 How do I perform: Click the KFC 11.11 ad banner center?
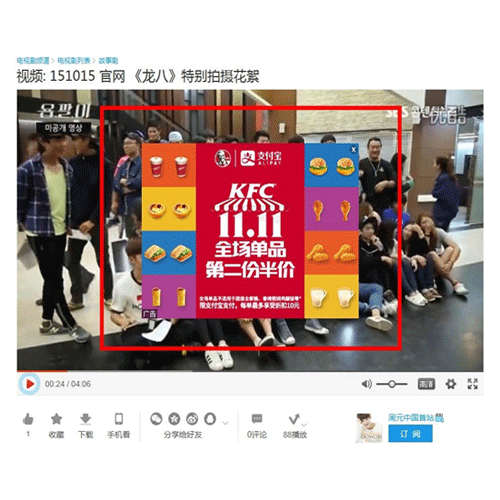[x=250, y=231]
